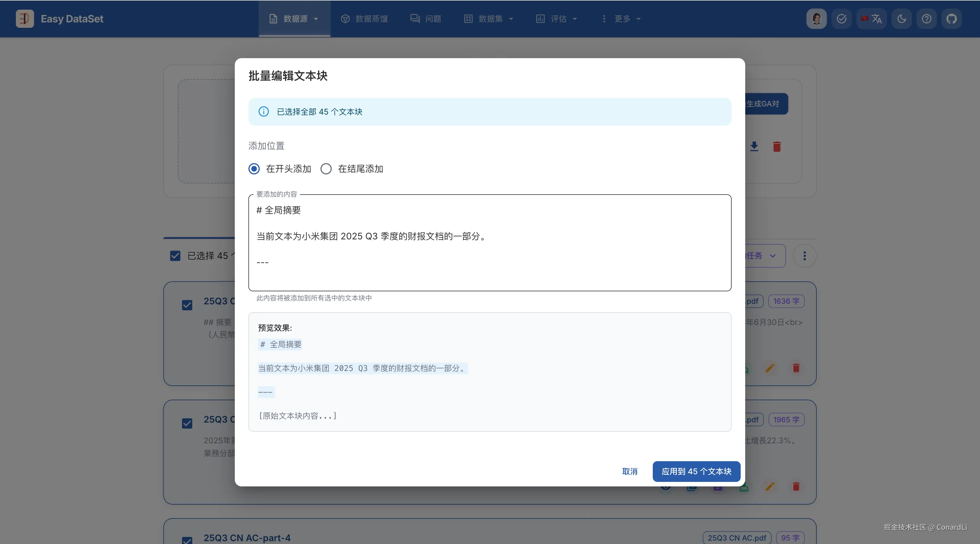
Task: Toggle the 已选择 45 select-all checkbox
Action: [x=175, y=256]
